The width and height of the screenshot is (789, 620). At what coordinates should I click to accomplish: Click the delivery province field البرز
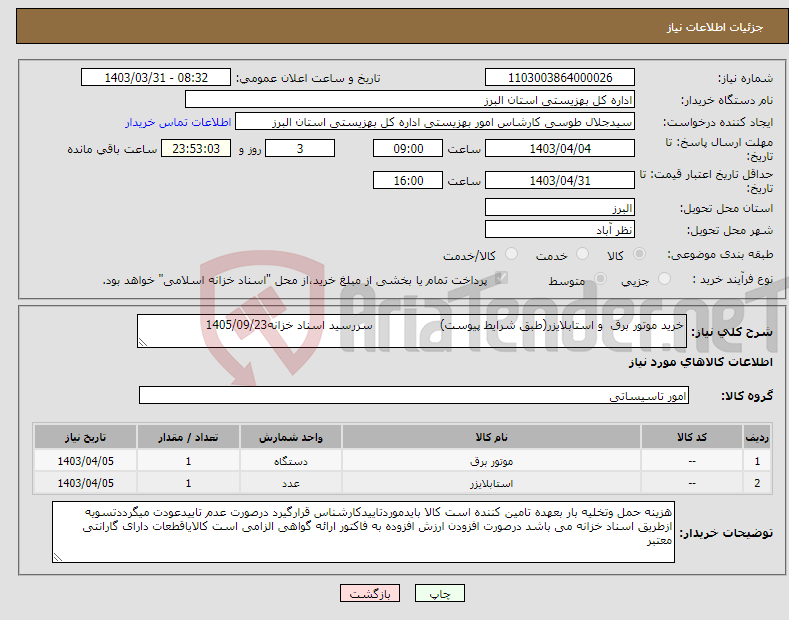(560, 207)
